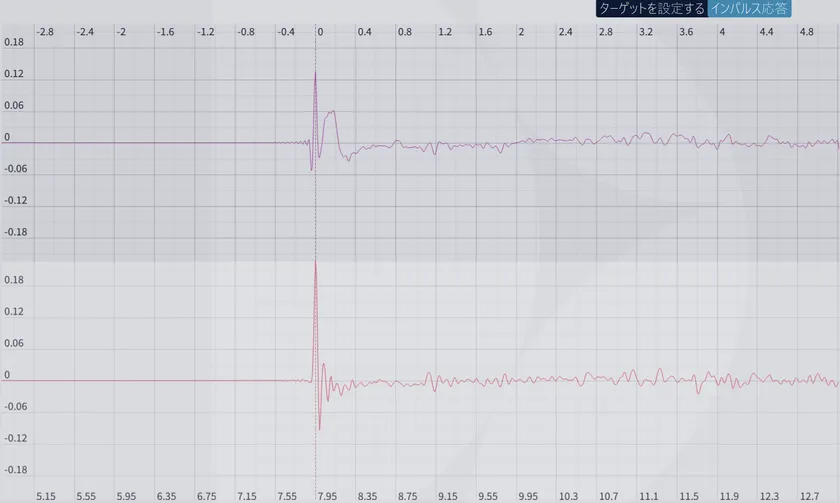The height and width of the screenshot is (503, 840).
Task: Click the 7.15 bottom axis label
Action: coord(246,496)
